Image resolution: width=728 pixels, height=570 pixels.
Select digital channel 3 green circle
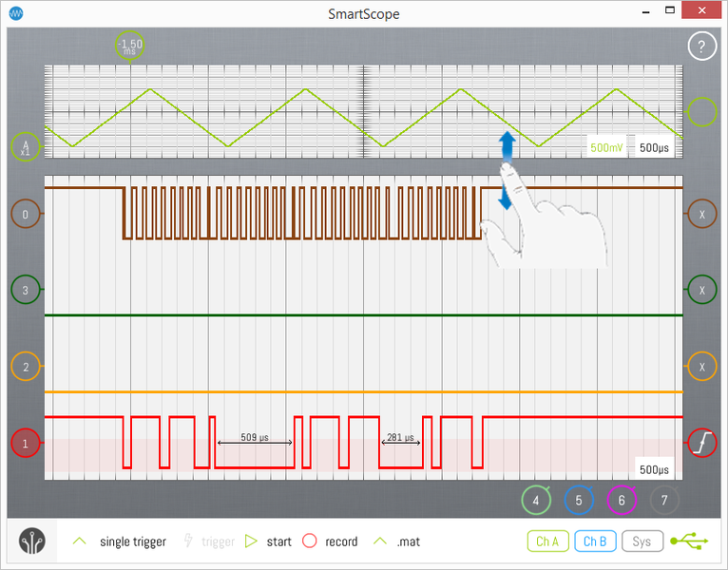[x=26, y=289]
